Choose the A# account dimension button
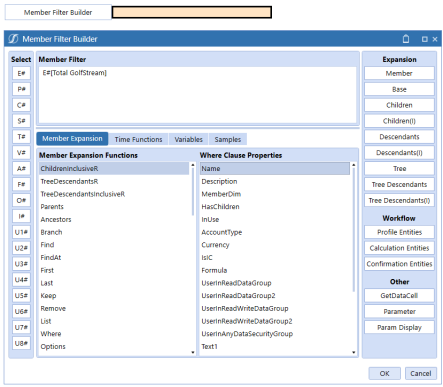 21,168
